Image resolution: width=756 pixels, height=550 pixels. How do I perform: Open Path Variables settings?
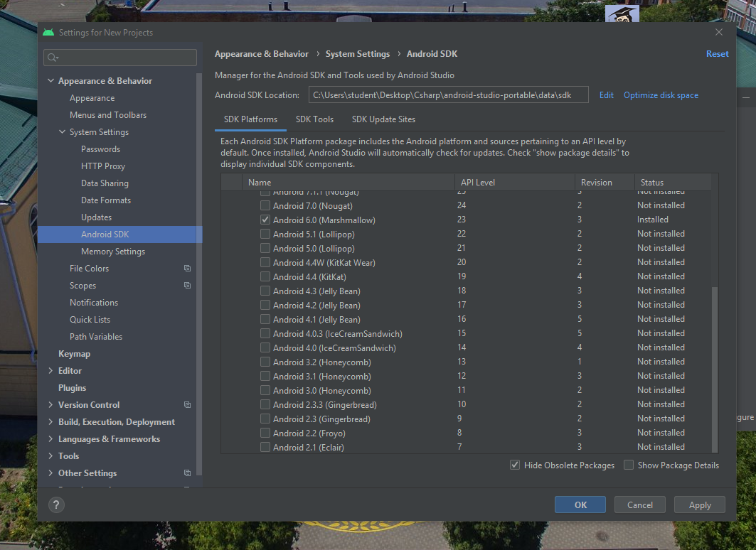96,337
